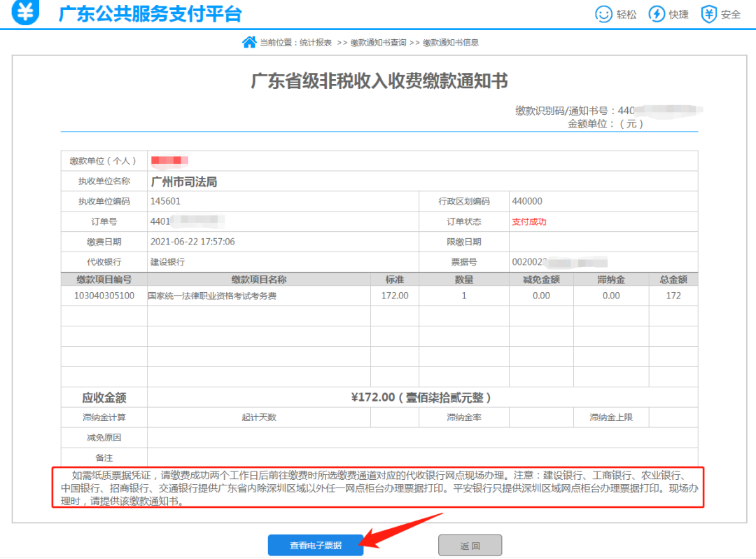The image size is (756, 559).
Task: Select the total amount 172 cell
Action: coord(673,296)
